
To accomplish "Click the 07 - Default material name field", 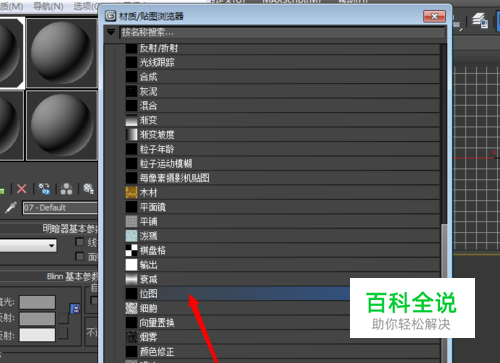I will click(60, 208).
